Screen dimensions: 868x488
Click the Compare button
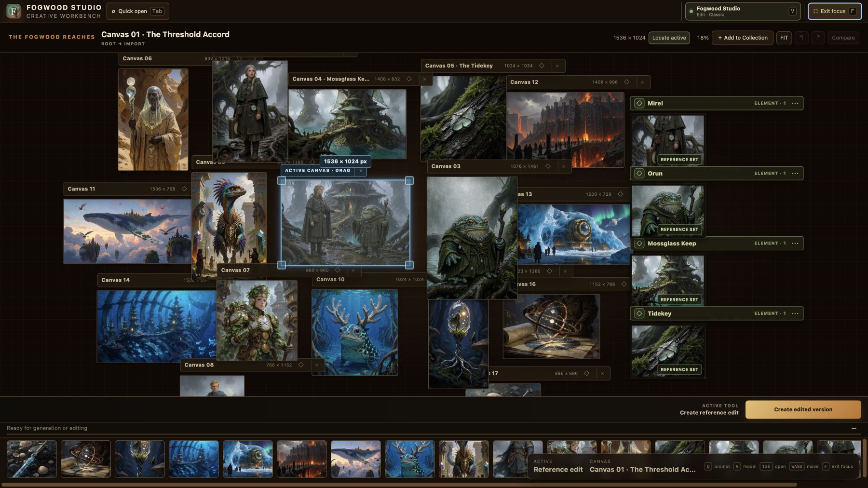tap(843, 38)
